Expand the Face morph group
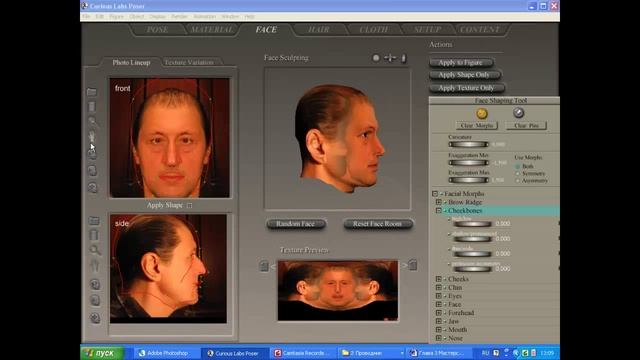The height and width of the screenshot is (360, 640). [x=439, y=304]
